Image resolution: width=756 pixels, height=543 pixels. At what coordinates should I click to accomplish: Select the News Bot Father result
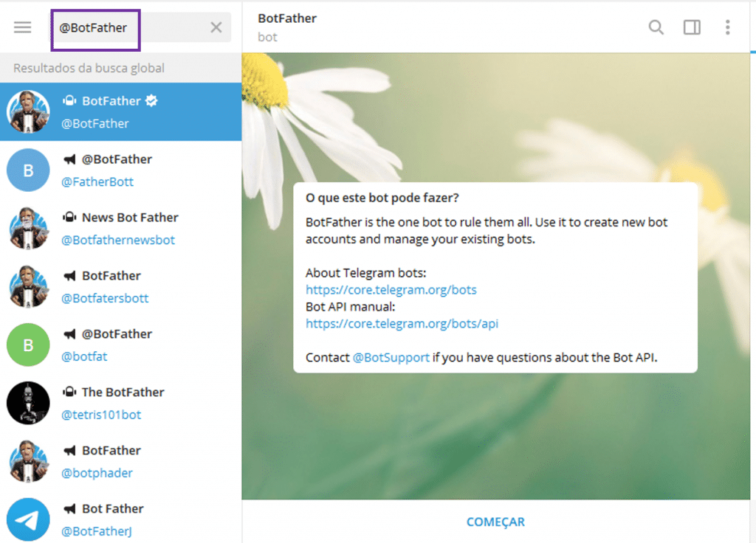[120, 228]
